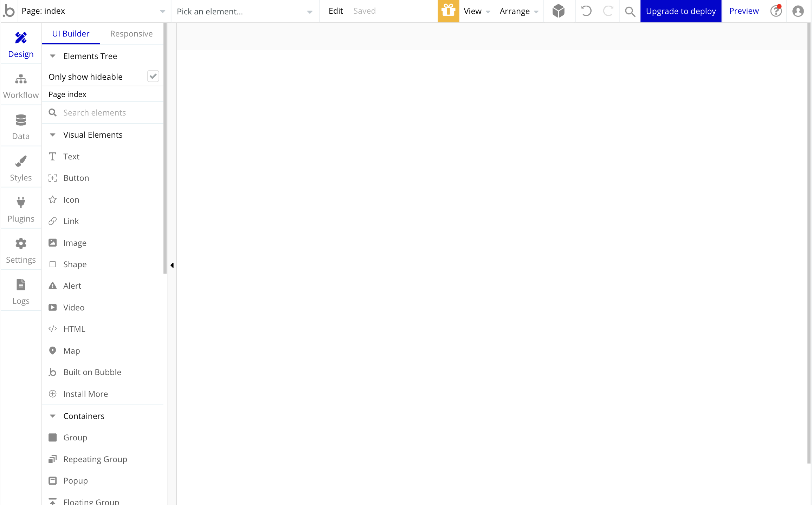Open the Data panel

click(20, 127)
